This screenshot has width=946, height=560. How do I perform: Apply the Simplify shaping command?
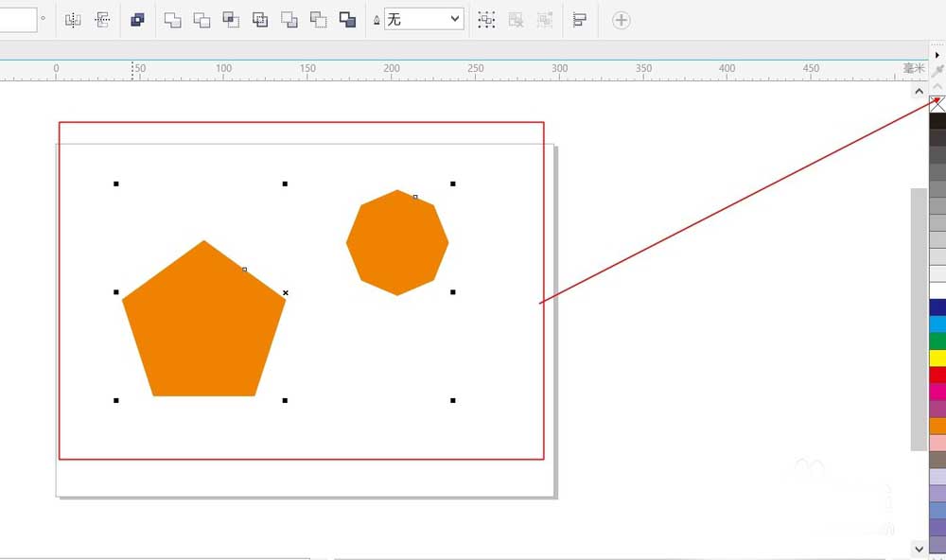[260, 20]
